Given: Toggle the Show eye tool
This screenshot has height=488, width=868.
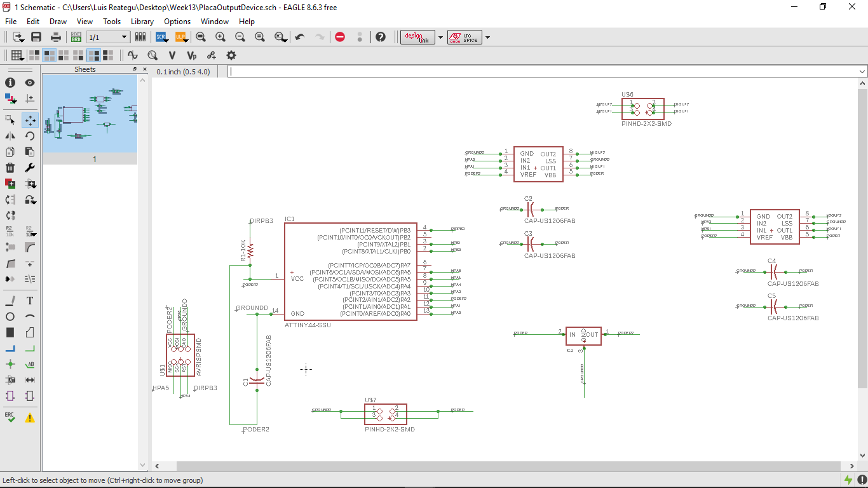Looking at the screenshot, I should [30, 83].
